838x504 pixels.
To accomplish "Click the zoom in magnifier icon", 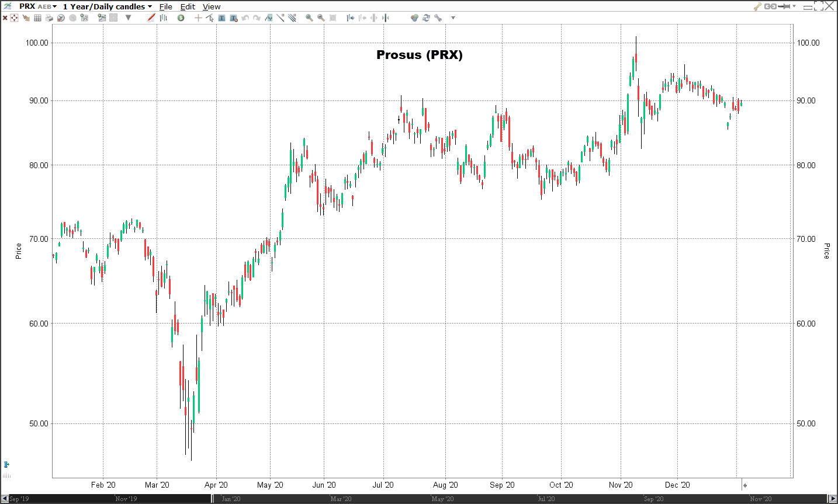I will 309,18.
